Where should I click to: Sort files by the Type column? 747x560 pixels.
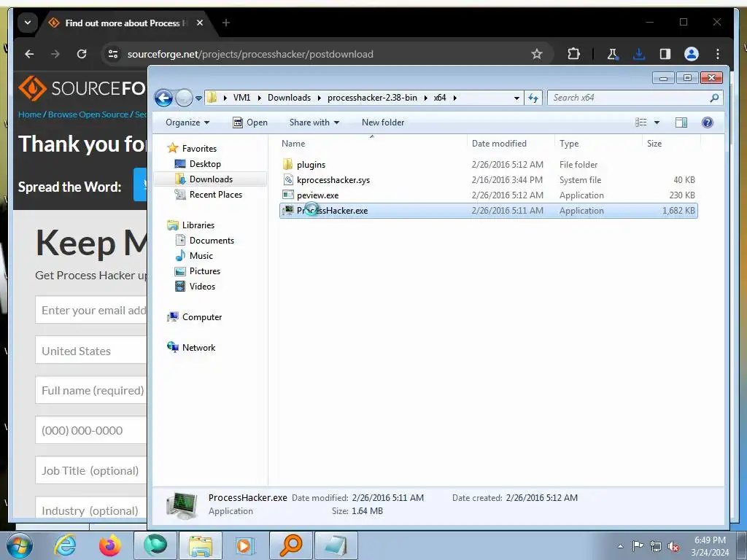tap(569, 144)
